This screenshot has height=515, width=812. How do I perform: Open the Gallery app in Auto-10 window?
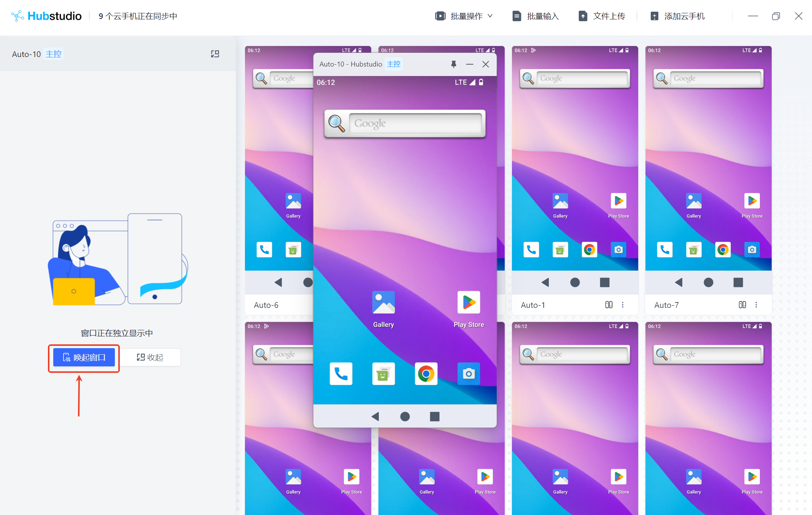click(x=383, y=309)
